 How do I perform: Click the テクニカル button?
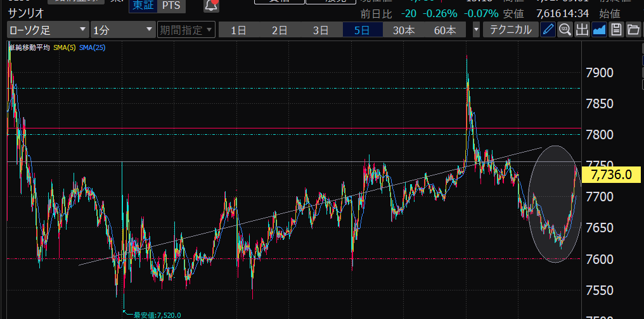point(511,30)
